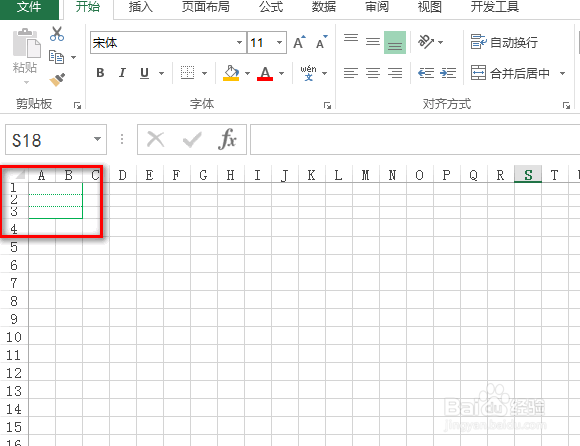Align text right
580x446 pixels.
(395, 73)
